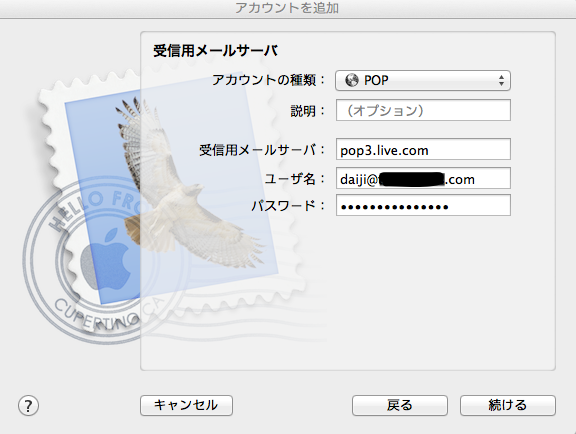Click the アカウントを追加 window title
The width and height of the screenshot is (576, 434).
287,7
